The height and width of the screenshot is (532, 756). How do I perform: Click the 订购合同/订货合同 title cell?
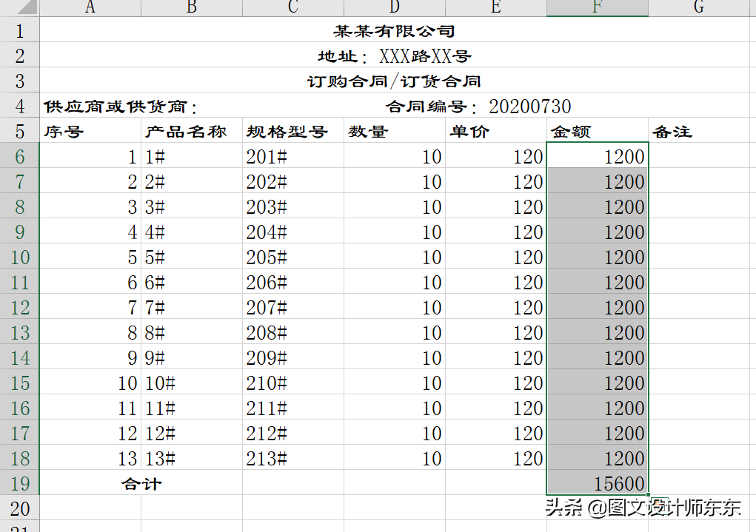point(395,81)
